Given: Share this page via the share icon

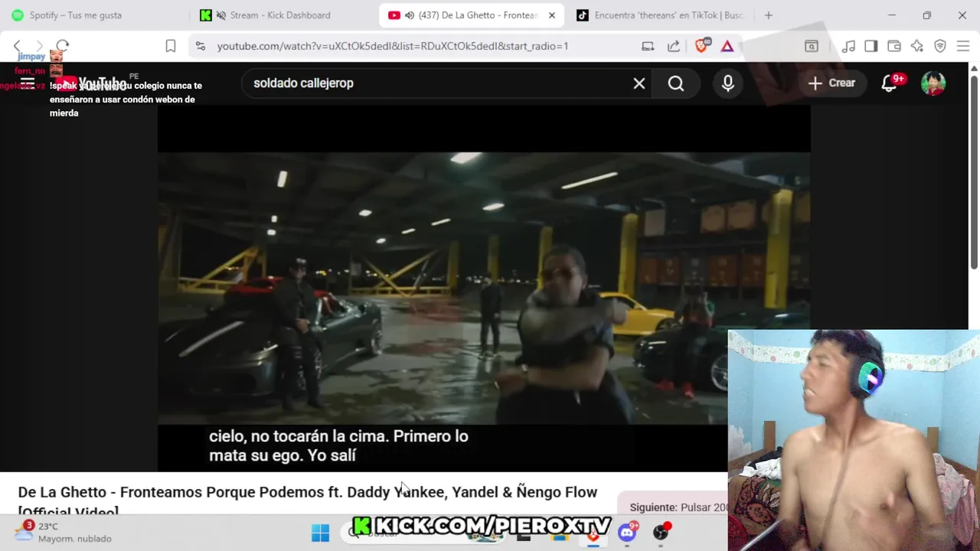Looking at the screenshot, I should point(674,46).
